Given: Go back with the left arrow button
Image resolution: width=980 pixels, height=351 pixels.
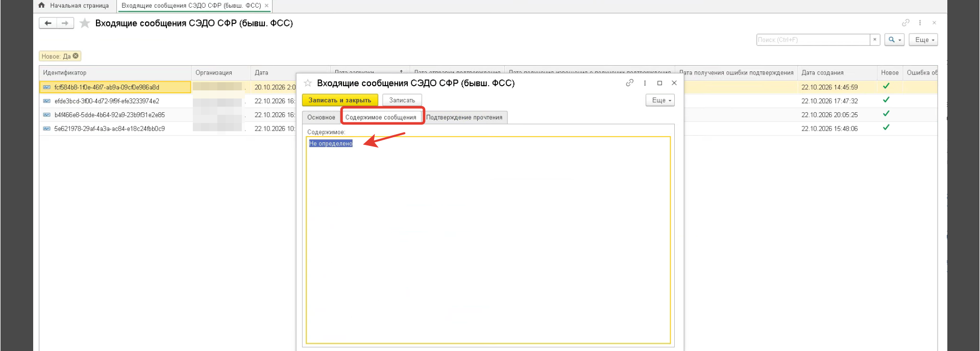Looking at the screenshot, I should 48,23.
